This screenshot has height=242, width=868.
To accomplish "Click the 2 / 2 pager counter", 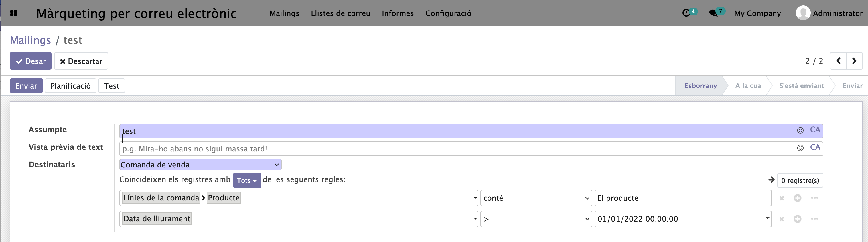I will 814,61.
